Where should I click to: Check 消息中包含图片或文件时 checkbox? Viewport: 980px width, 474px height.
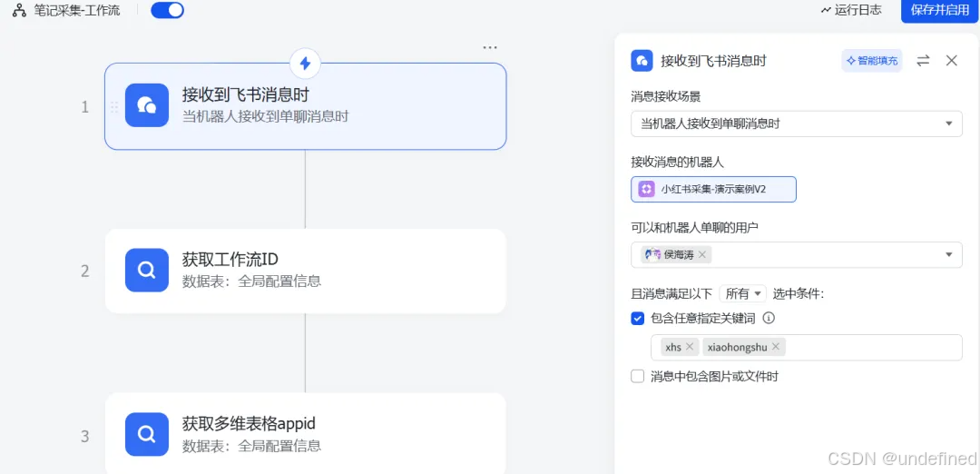(638, 377)
